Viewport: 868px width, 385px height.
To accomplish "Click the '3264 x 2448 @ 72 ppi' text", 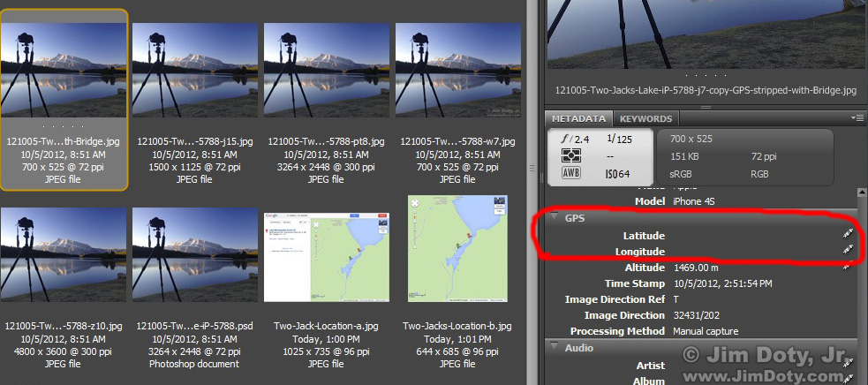I will click(195, 351).
